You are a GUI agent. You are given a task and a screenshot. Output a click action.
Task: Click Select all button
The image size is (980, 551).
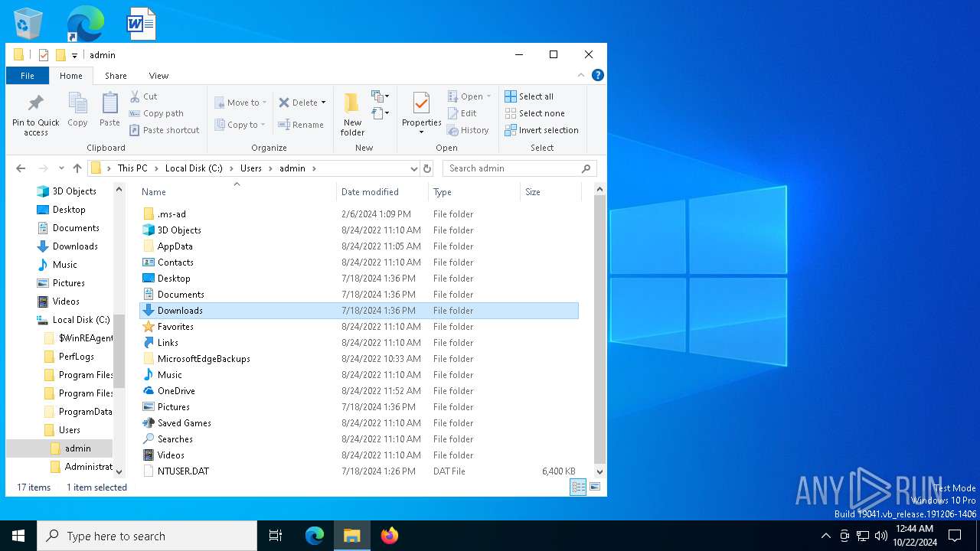pos(529,96)
